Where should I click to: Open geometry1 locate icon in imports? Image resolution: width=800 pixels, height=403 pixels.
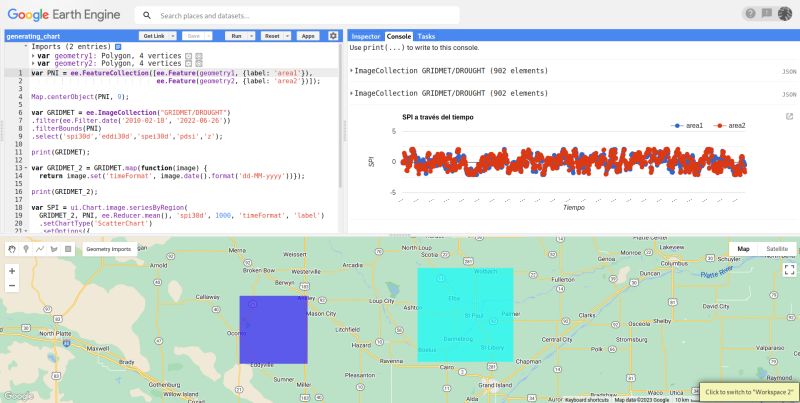click(x=189, y=56)
